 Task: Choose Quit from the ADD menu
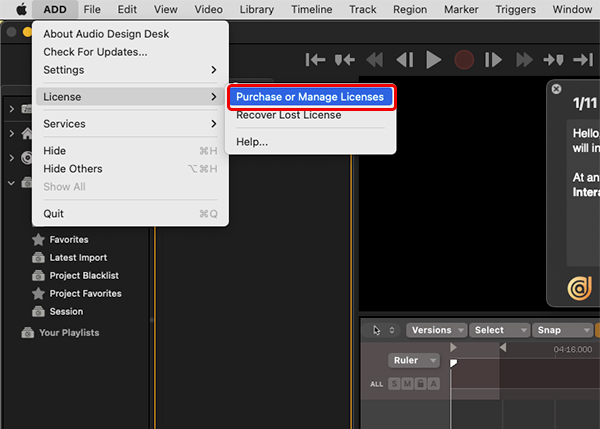130,214
